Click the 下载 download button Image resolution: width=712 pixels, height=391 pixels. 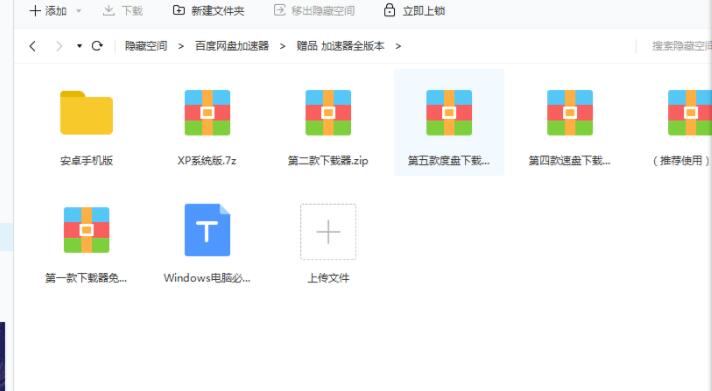point(123,10)
